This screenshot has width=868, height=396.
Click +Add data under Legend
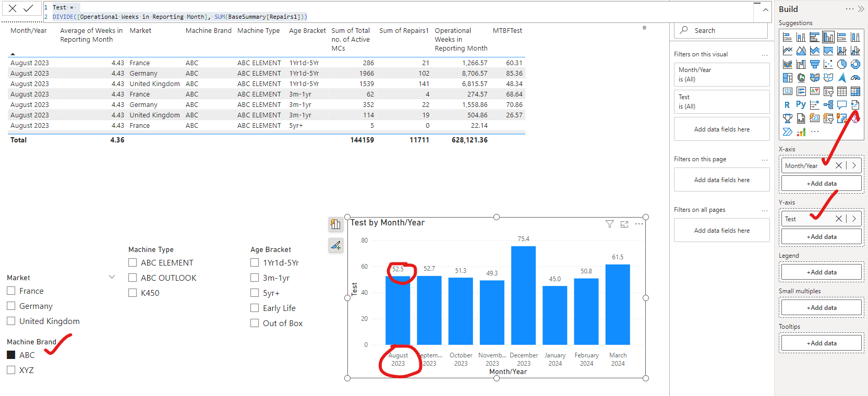pos(822,272)
